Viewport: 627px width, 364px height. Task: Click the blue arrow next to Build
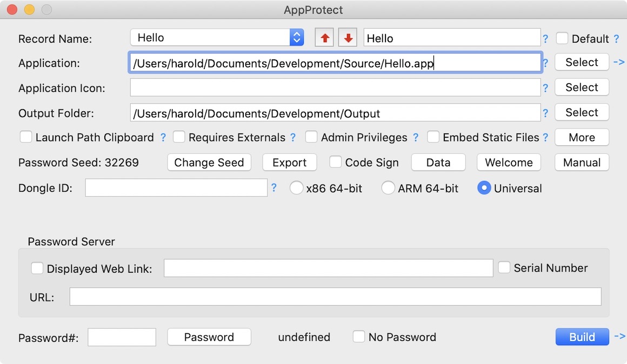pos(619,336)
